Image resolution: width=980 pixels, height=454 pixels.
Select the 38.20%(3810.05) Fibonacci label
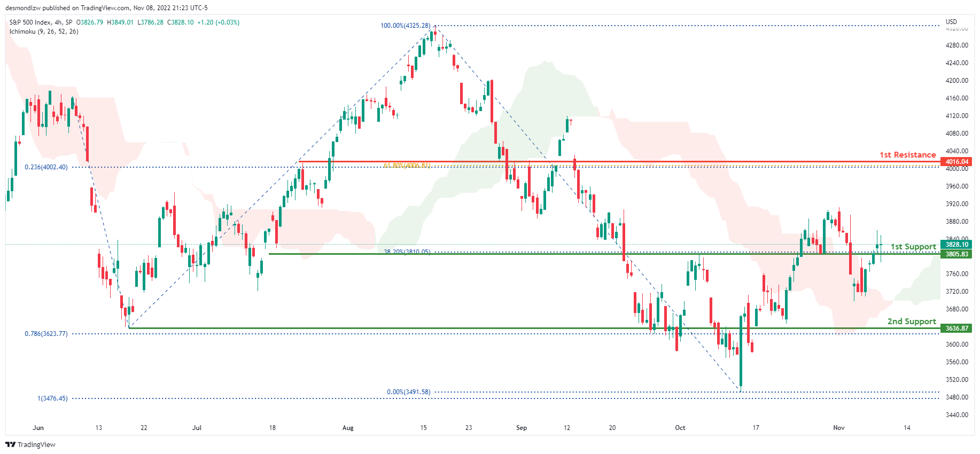tap(407, 252)
